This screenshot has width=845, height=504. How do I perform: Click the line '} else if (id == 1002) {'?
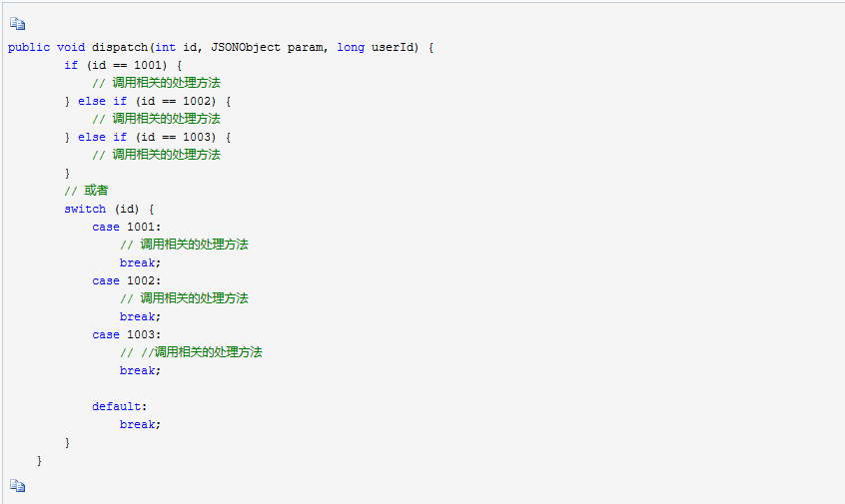click(x=148, y=101)
